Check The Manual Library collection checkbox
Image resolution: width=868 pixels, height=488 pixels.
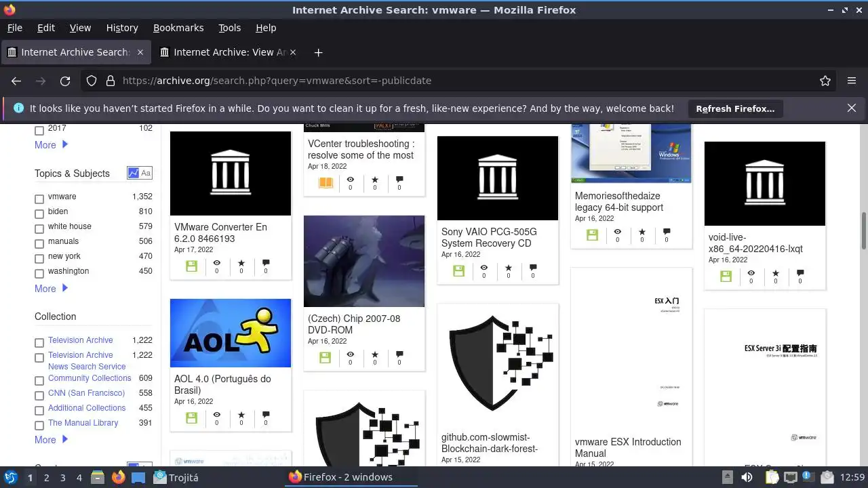[x=39, y=426]
